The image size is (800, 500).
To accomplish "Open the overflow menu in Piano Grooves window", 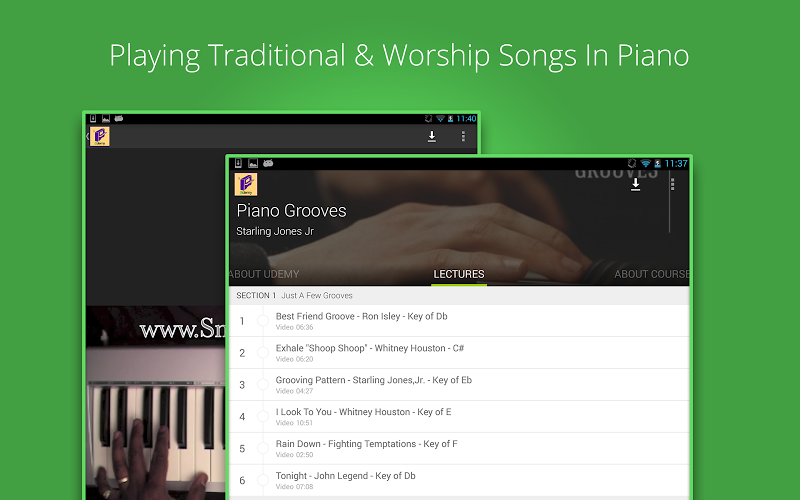I will point(672,184).
